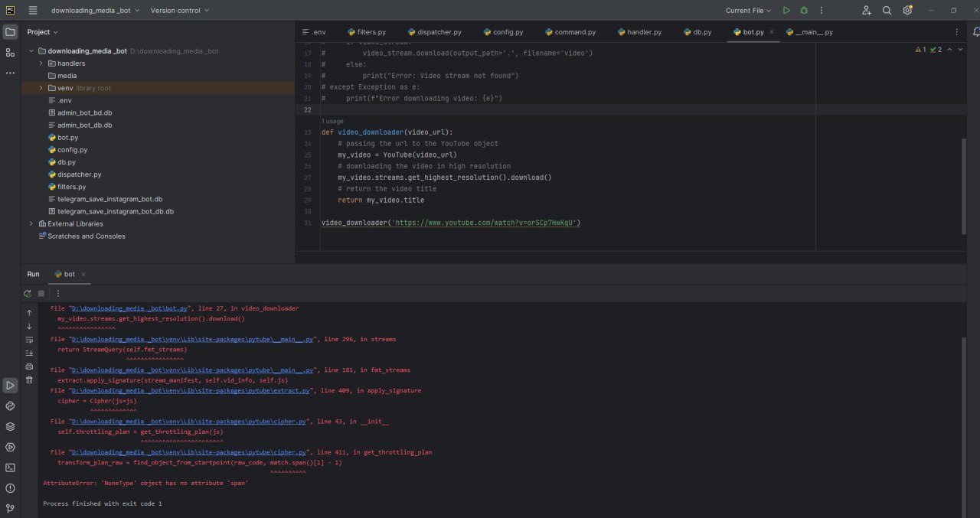Open the Python Console tool window
Screen dimensions: 980x518
10,406
